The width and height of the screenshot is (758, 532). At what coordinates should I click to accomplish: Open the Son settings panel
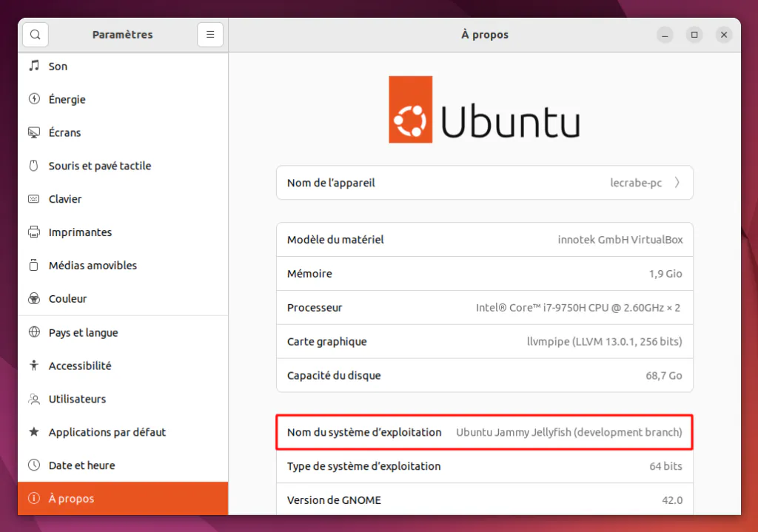pos(123,66)
